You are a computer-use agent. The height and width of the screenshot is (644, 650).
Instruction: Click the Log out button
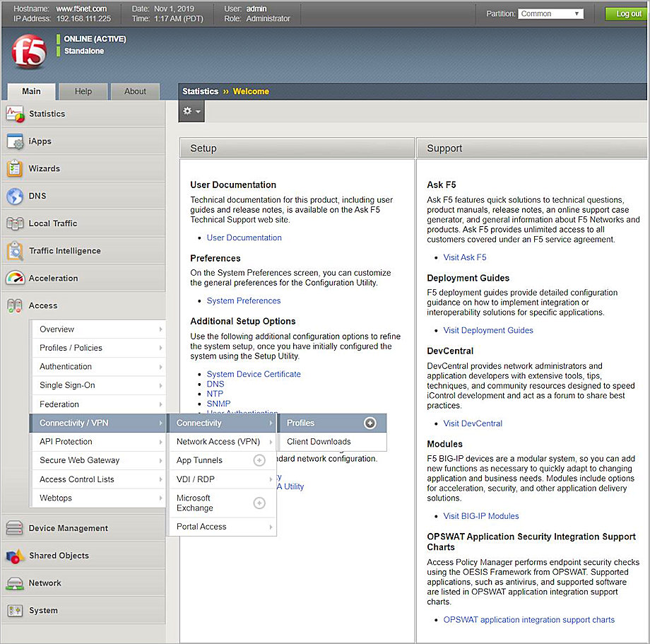pyautogui.click(x=625, y=13)
